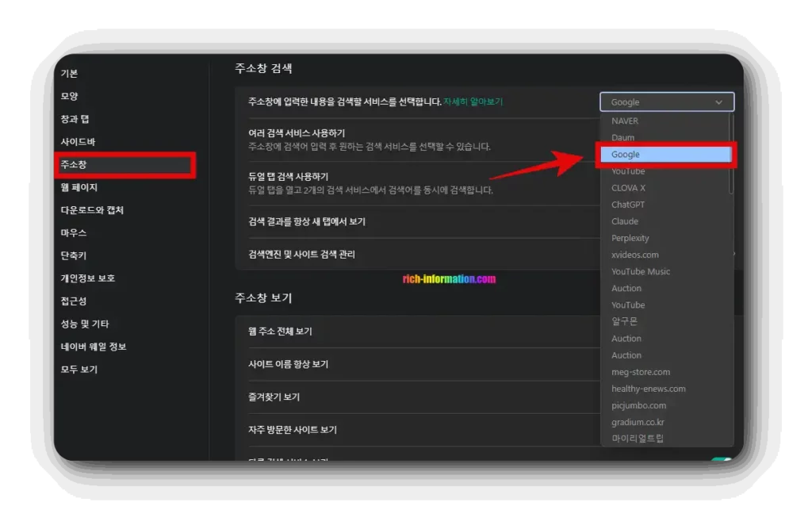The height and width of the screenshot is (529, 812).
Task: Open the 마우스 settings section
Action: click(x=74, y=233)
